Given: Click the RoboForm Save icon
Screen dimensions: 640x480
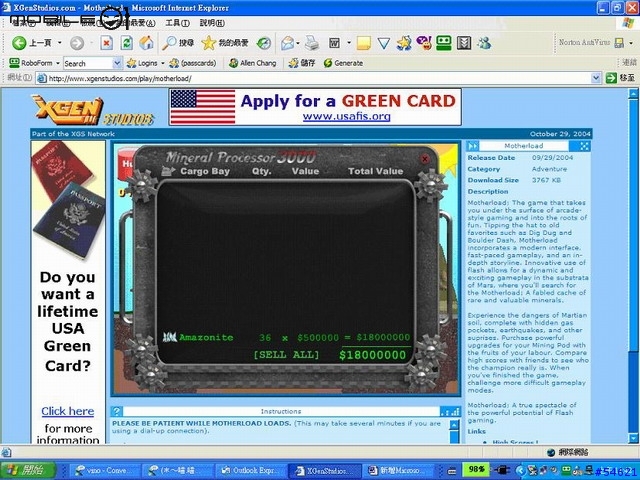Looking at the screenshot, I should 293,63.
